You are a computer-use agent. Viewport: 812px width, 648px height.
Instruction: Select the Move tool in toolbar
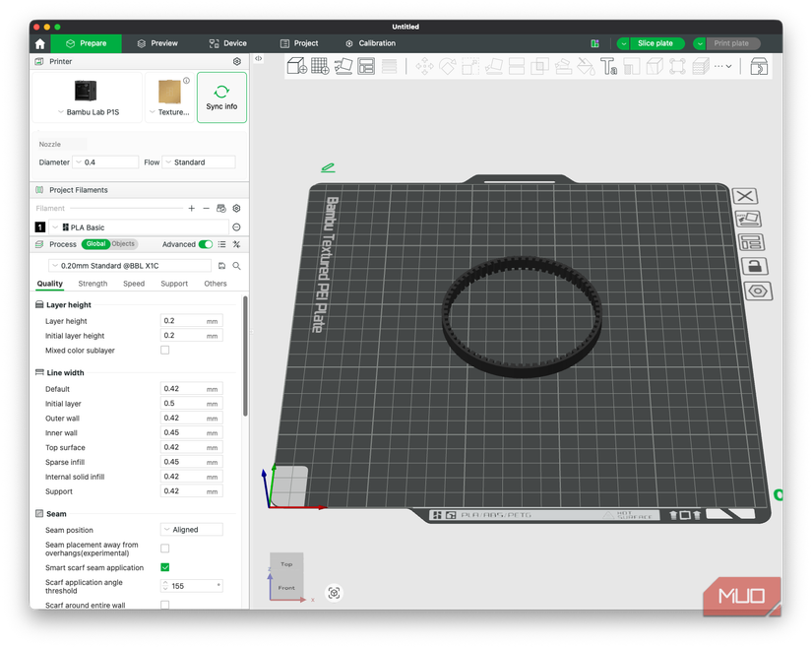424,66
